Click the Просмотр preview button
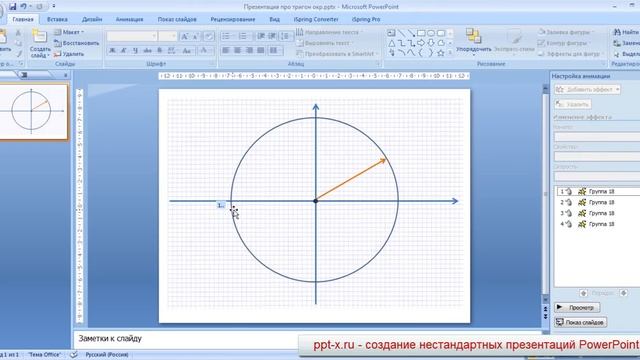This screenshot has width=640, height=360. [577, 307]
